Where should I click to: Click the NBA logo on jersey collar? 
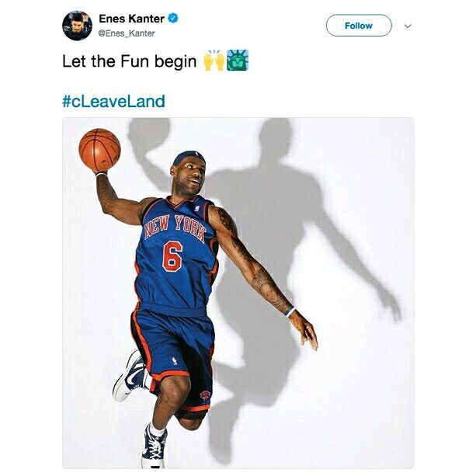198,209
